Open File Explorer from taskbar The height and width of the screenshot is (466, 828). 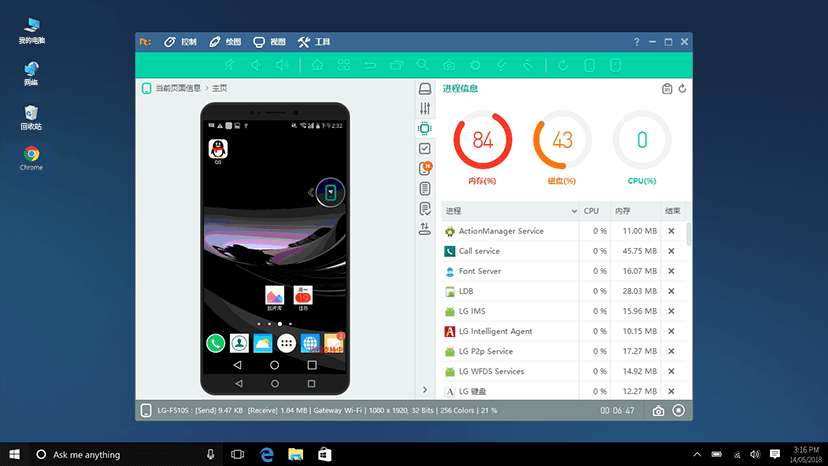[x=296, y=454]
